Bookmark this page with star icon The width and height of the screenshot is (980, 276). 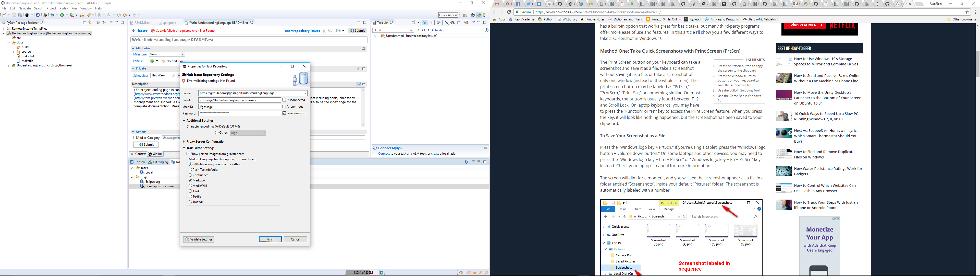coord(967,12)
